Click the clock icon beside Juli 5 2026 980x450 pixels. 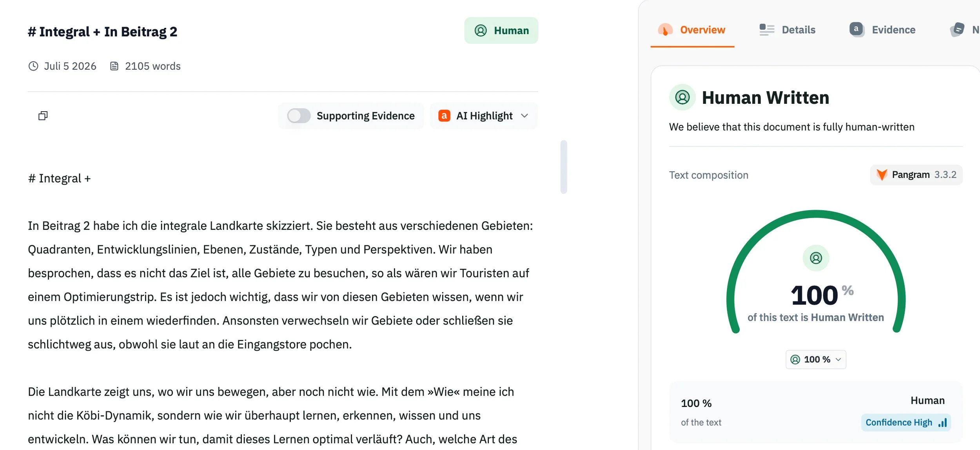[x=33, y=66]
